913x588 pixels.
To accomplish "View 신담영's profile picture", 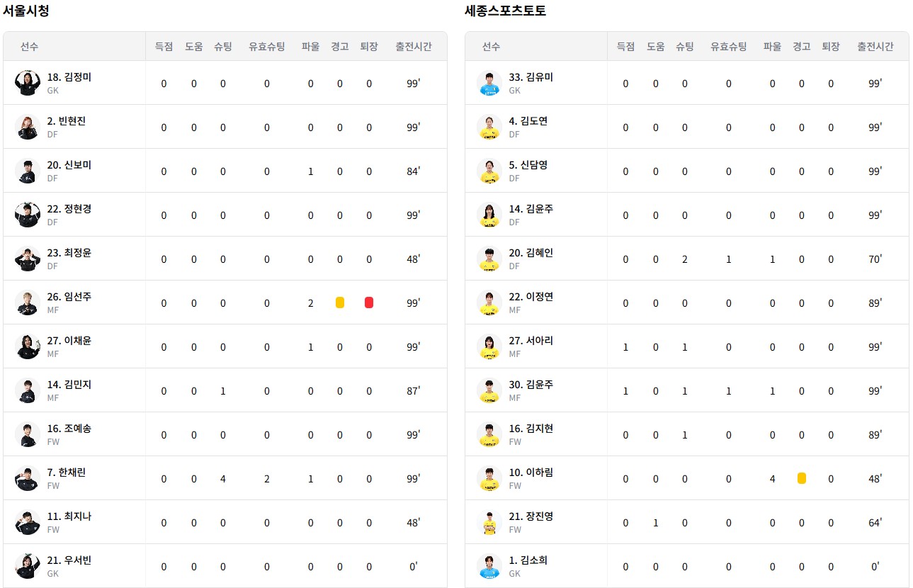I will tap(489, 171).
